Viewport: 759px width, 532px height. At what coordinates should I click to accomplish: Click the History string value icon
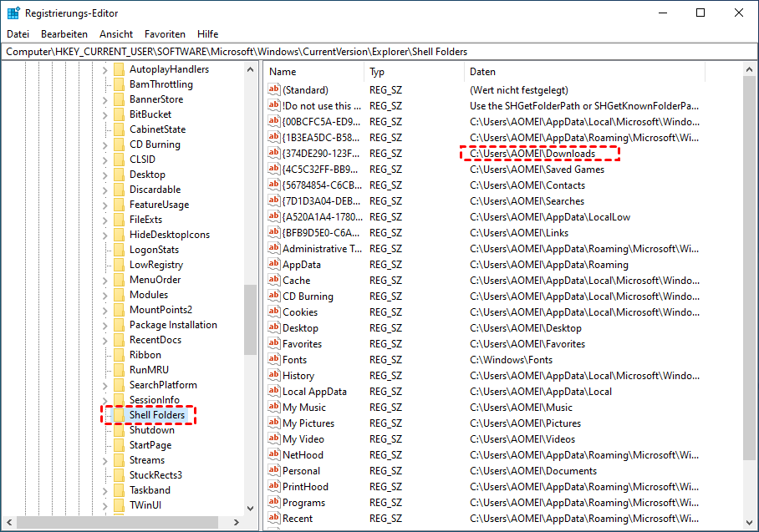(274, 375)
